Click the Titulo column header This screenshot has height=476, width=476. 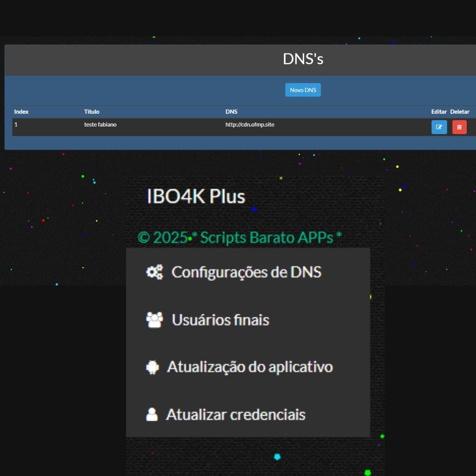[x=92, y=112]
